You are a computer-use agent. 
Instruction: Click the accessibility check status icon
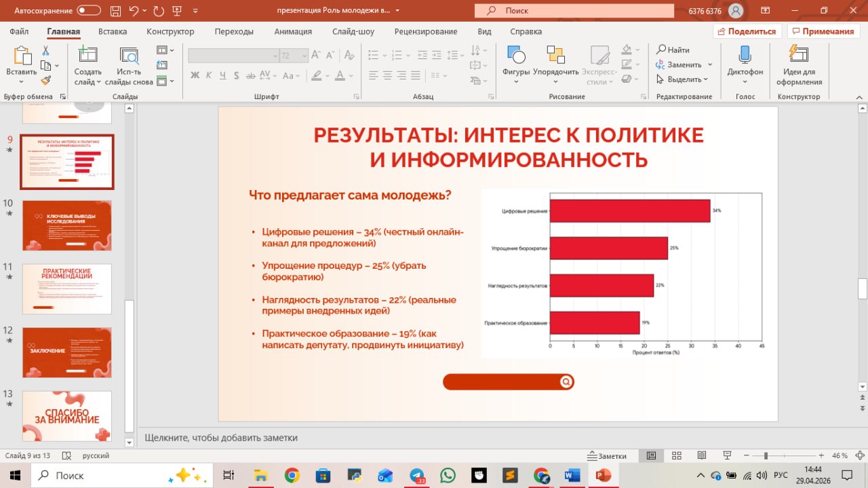(x=67, y=456)
